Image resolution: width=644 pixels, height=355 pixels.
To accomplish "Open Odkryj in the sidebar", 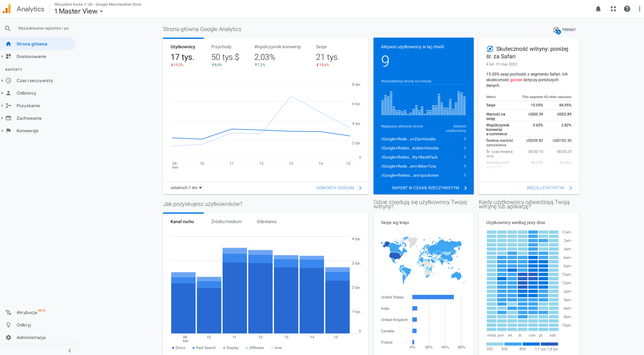I will (38, 325).
